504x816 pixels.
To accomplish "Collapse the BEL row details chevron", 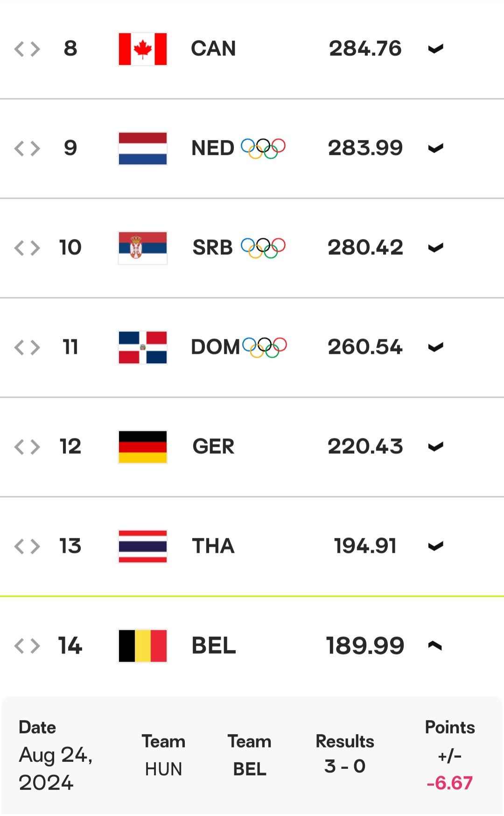I will 435,646.
